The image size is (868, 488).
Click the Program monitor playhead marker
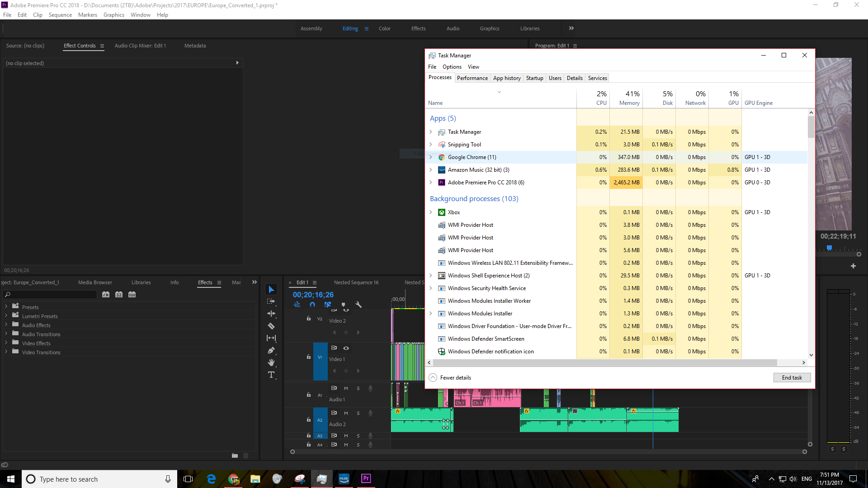829,248
